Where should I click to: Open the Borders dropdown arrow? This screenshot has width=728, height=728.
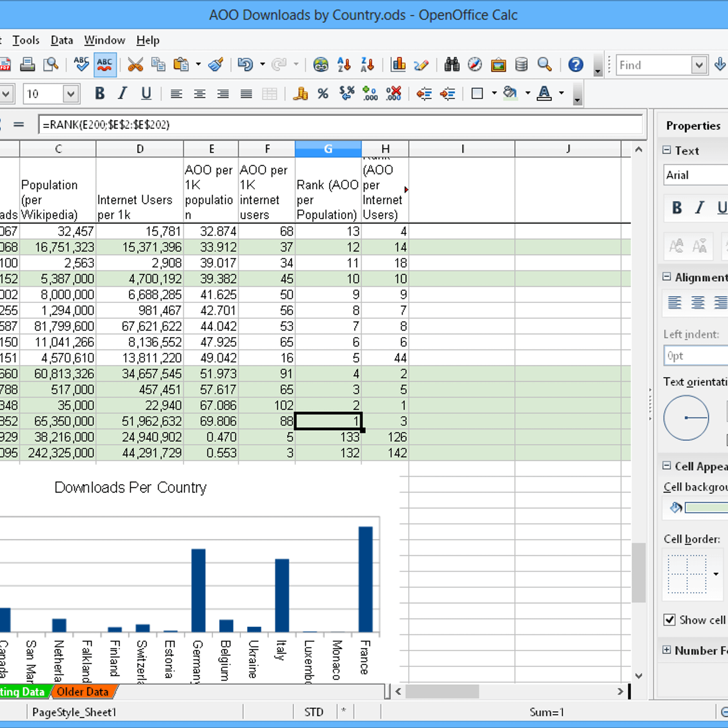[x=494, y=94]
